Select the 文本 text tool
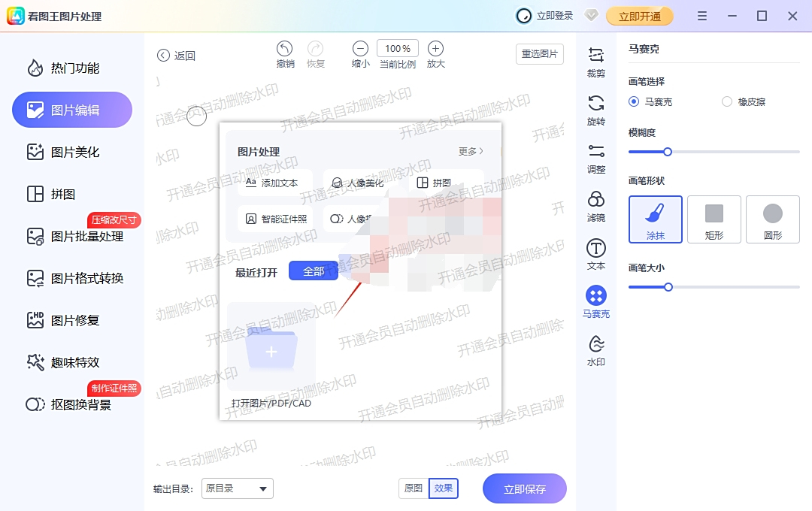This screenshot has height=511, width=812. click(x=596, y=255)
